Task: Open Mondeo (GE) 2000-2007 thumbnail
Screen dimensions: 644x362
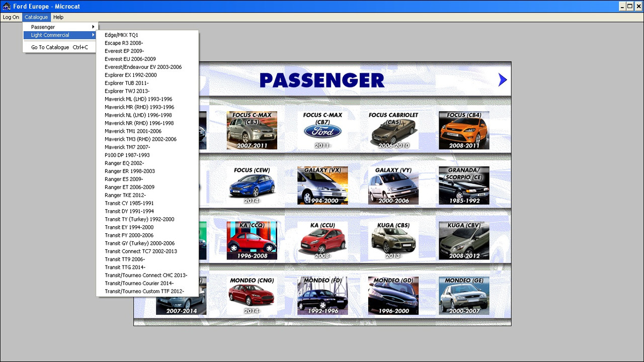Action: pyautogui.click(x=464, y=296)
